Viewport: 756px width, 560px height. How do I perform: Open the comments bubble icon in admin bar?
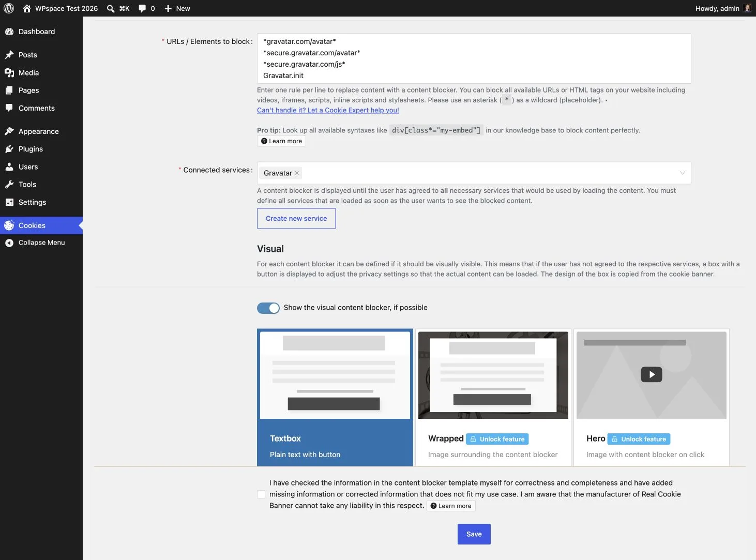point(142,8)
